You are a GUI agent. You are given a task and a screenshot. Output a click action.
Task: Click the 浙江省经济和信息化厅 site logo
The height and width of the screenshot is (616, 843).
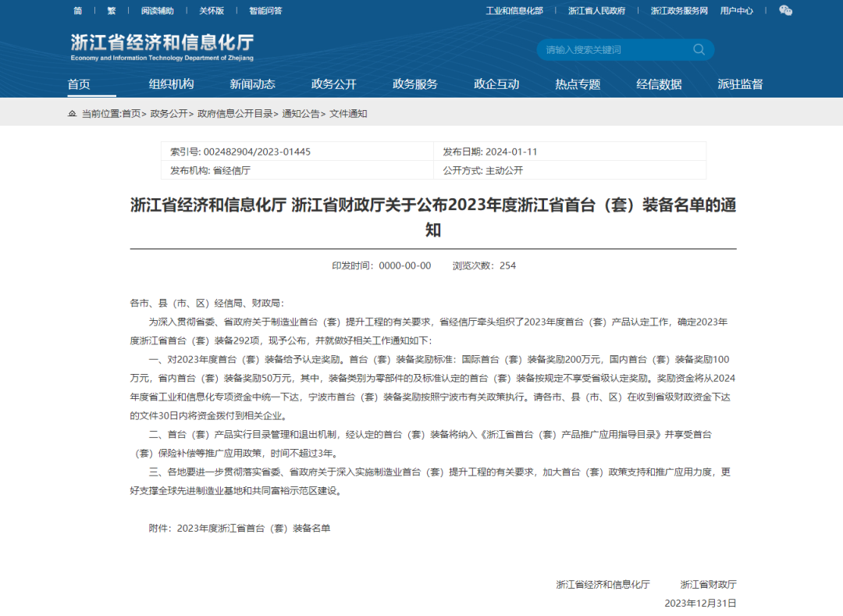tap(162, 47)
